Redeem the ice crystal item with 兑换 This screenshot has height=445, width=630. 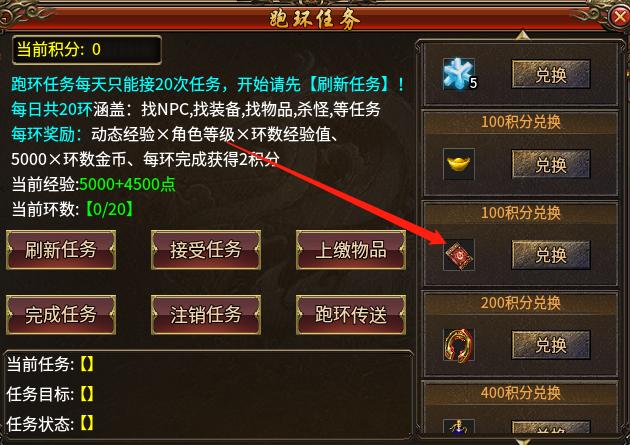click(x=551, y=74)
